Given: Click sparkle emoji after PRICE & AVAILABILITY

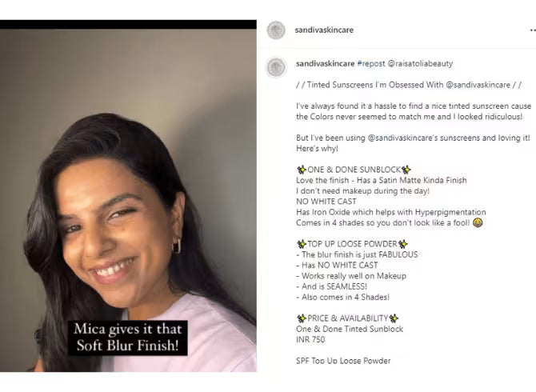Looking at the screenshot, I should pyautogui.click(x=394, y=318).
